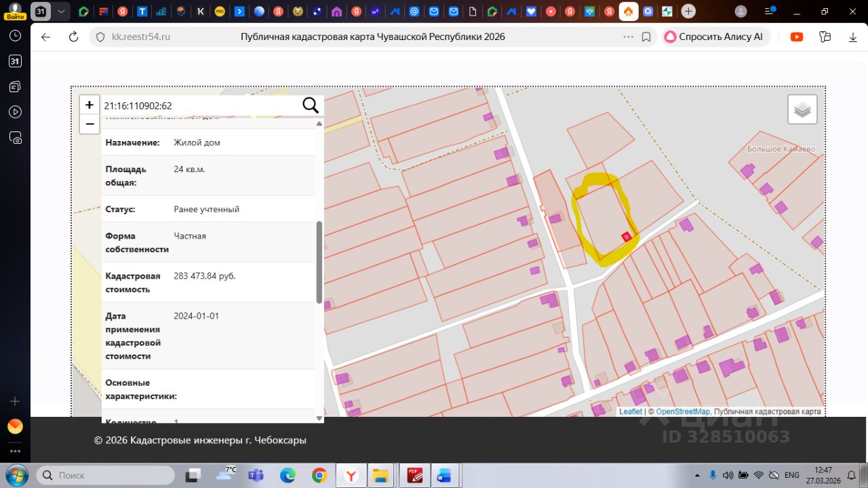
Task: Click the Leaflet link
Action: coord(631,411)
